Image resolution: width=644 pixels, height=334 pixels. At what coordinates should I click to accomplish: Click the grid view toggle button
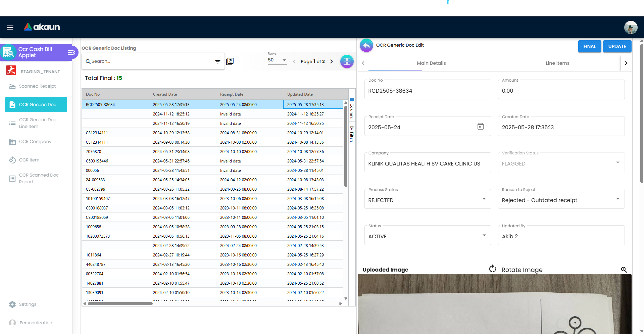[347, 61]
